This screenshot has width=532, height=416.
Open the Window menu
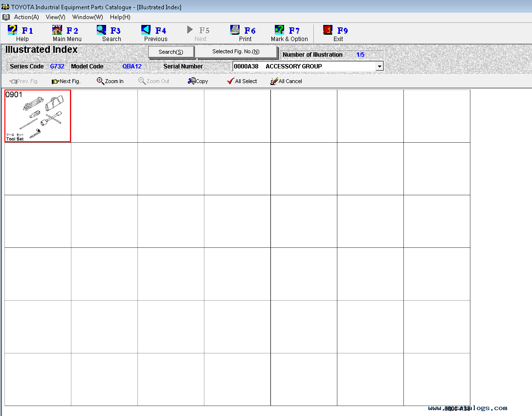(87, 17)
